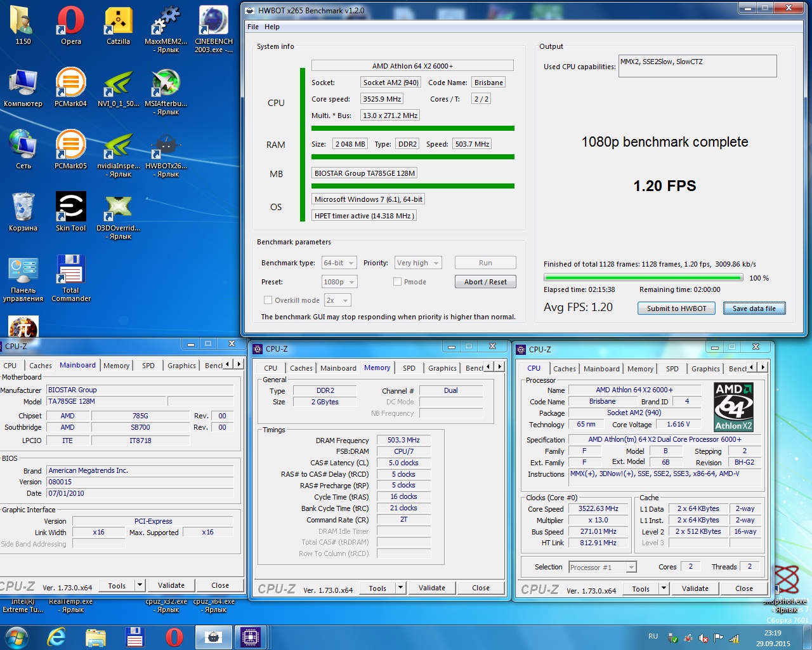Click Submit to HWBOT button
The image size is (812, 650).
(x=676, y=308)
